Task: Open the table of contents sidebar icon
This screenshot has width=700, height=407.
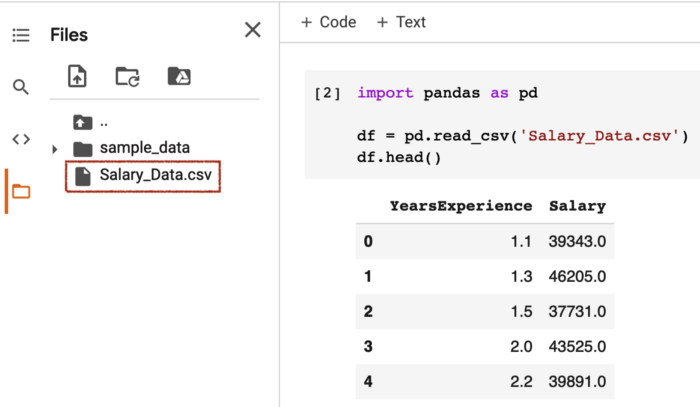Action: [x=20, y=36]
